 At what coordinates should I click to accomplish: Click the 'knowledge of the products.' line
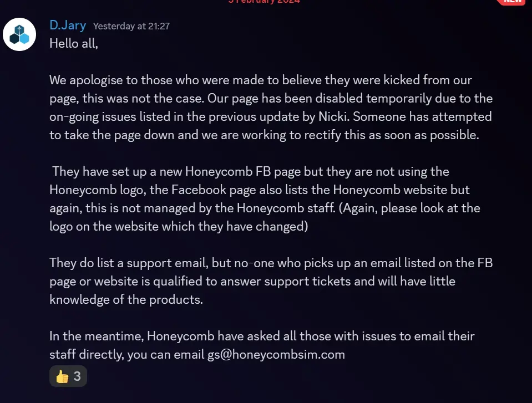tap(126, 299)
